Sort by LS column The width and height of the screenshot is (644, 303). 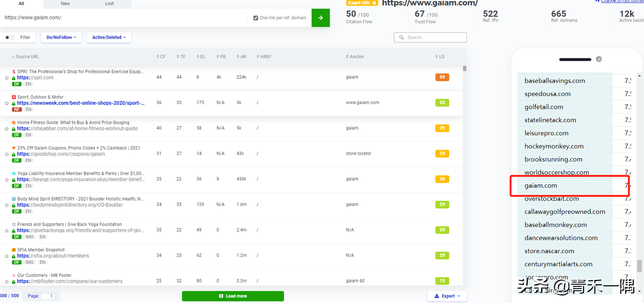pyautogui.click(x=440, y=57)
